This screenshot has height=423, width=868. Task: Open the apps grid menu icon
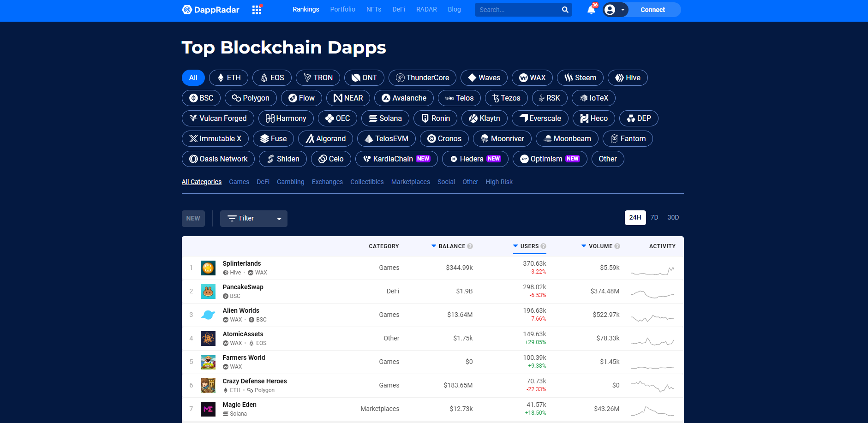point(257,10)
